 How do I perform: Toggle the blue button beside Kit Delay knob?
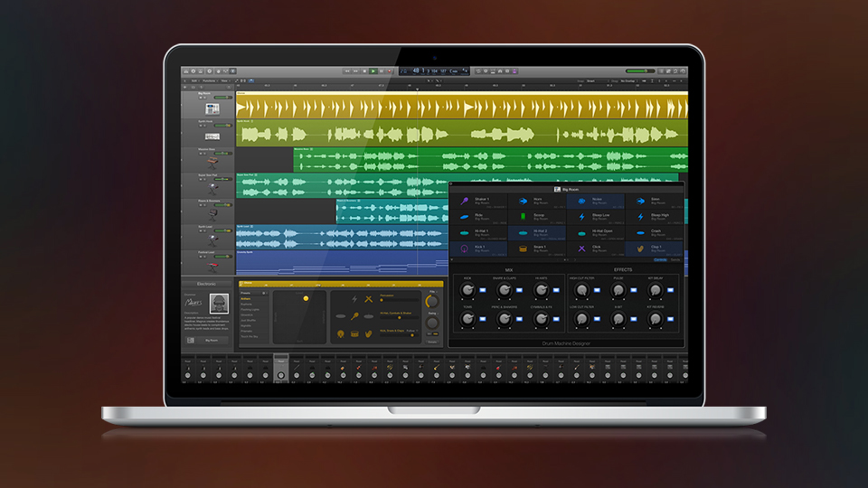[x=670, y=290]
